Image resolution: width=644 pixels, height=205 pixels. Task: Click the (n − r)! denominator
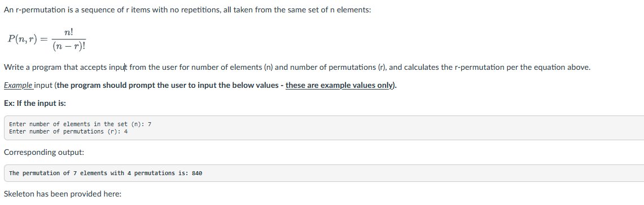[x=69, y=47]
